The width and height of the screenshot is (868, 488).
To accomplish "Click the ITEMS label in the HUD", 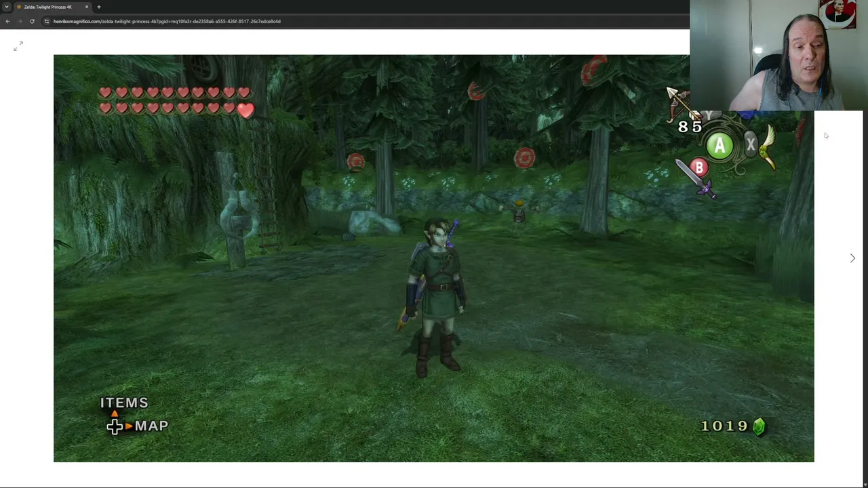I will coord(124,403).
